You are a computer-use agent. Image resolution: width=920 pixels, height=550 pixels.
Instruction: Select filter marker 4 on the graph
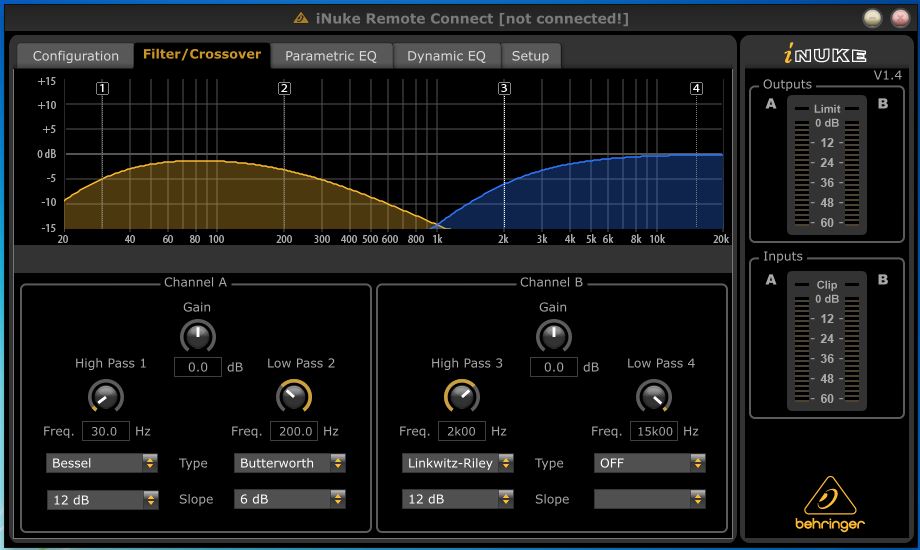click(696, 88)
